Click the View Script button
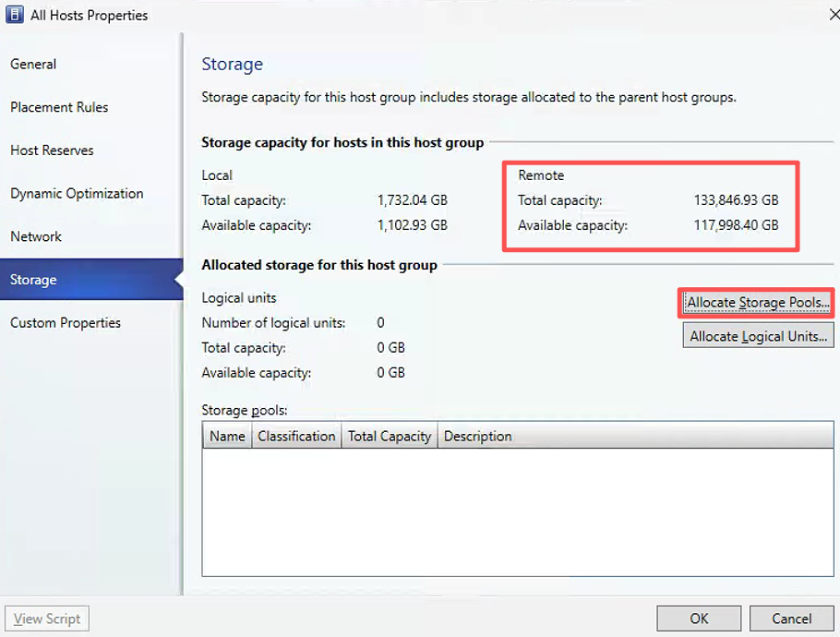 [x=47, y=619]
